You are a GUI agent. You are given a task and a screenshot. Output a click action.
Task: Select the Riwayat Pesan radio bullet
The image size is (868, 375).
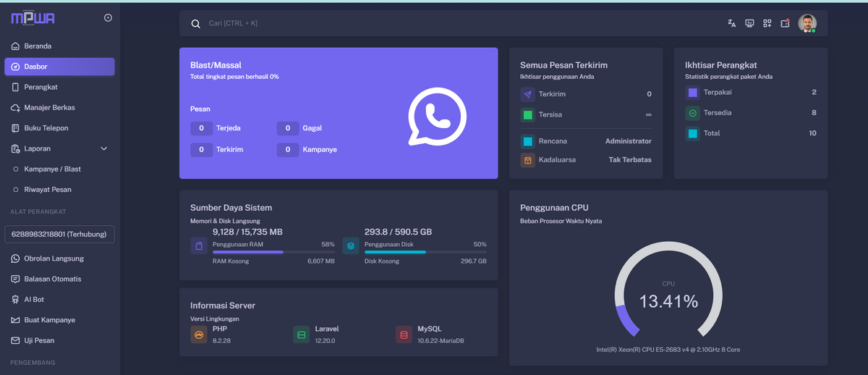click(16, 190)
